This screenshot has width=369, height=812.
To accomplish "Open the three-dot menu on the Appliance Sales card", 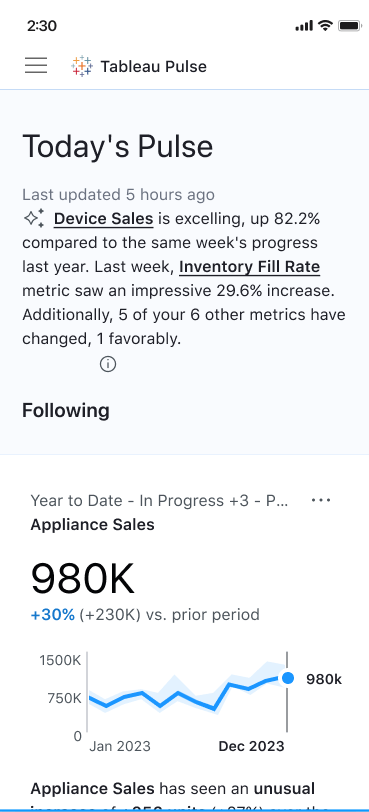I will coord(321,500).
